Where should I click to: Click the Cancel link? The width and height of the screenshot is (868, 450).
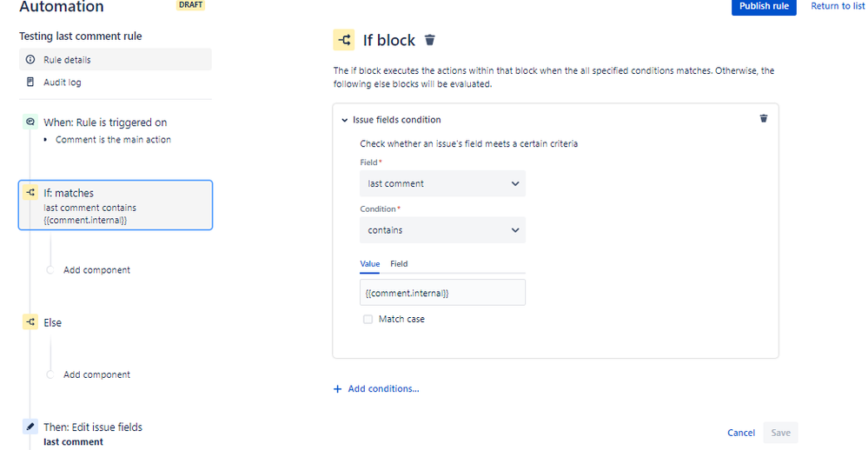pyautogui.click(x=740, y=433)
